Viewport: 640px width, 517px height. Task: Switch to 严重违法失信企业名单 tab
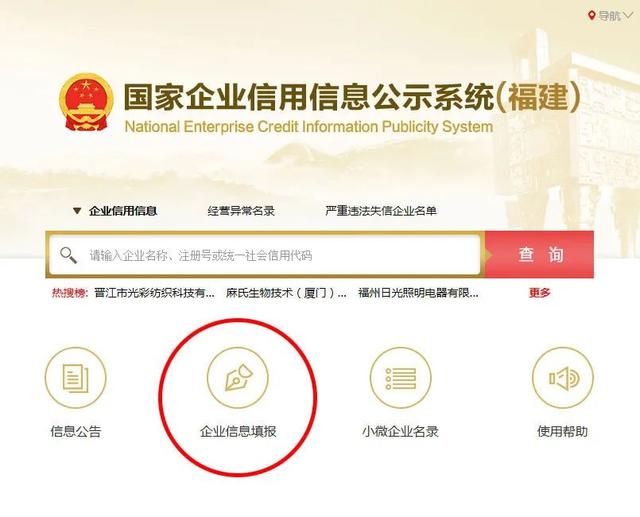pyautogui.click(x=381, y=211)
